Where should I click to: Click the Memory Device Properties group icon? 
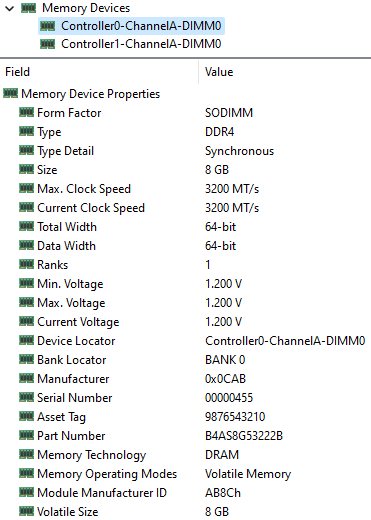point(10,93)
